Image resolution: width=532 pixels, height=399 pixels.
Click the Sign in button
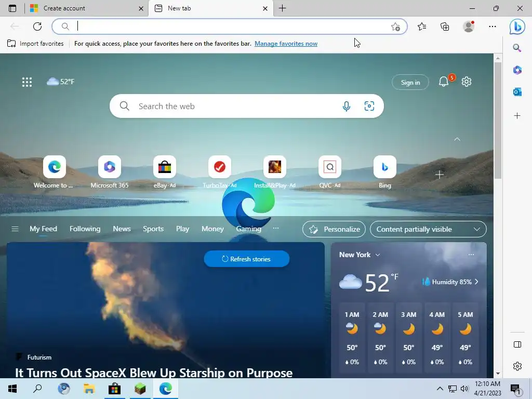tap(410, 83)
